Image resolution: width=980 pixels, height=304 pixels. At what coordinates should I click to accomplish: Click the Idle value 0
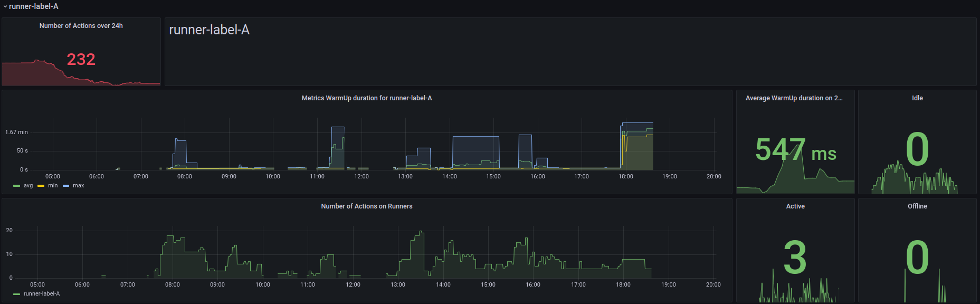[918, 149]
